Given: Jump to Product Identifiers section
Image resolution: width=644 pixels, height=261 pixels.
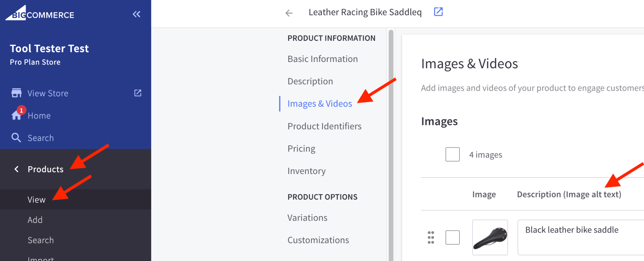Looking at the screenshot, I should coord(325,126).
